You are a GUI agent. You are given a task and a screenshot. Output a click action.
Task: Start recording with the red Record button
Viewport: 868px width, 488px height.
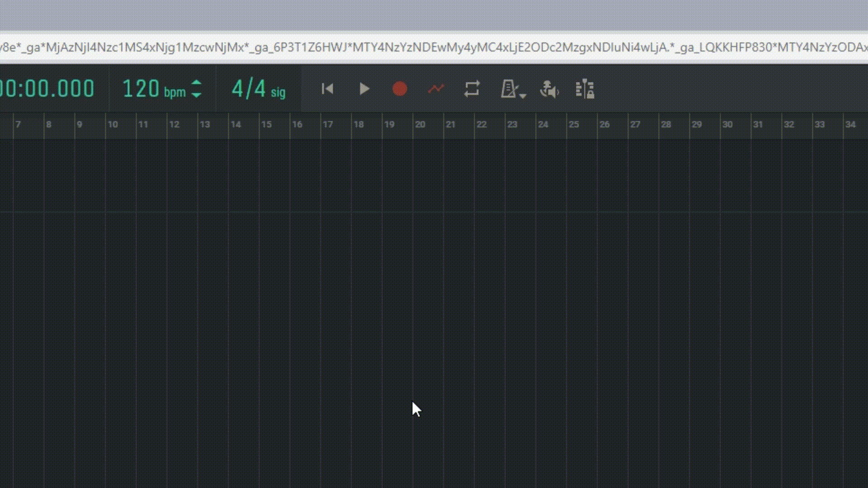pos(399,89)
